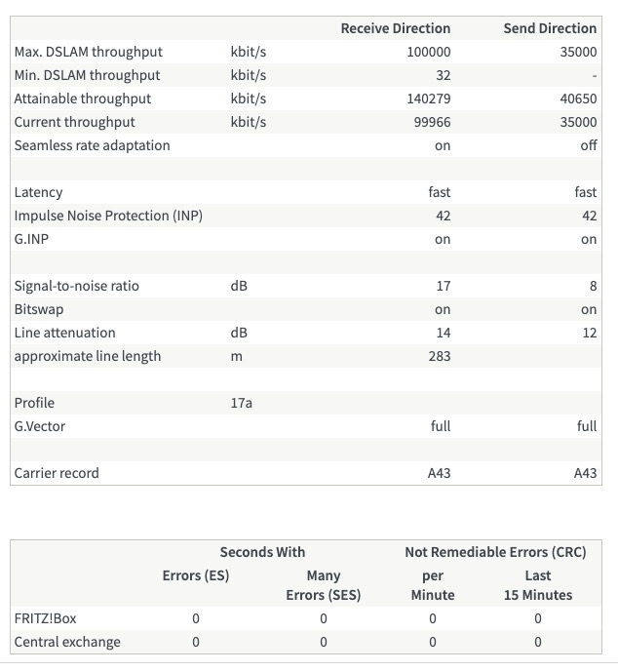This screenshot has height=672, width=618.
Task: Click the Bitswap row label
Action: pyautogui.click(x=38, y=309)
